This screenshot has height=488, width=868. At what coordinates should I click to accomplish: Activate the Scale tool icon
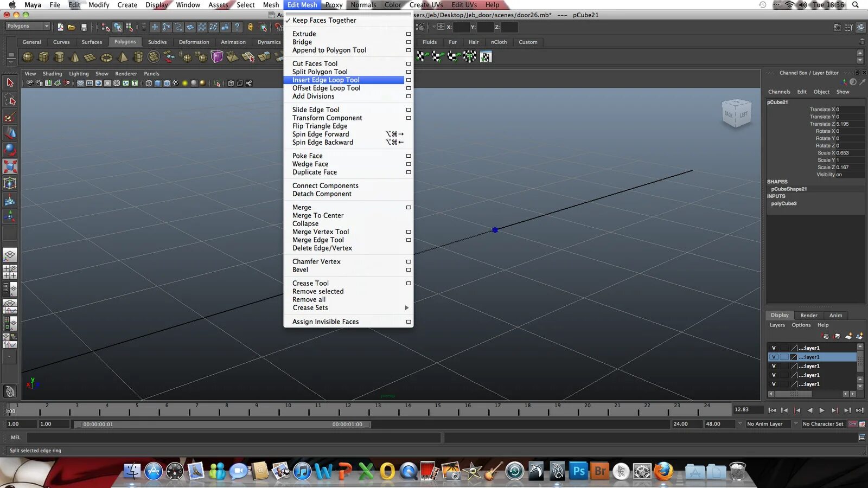[x=10, y=166]
